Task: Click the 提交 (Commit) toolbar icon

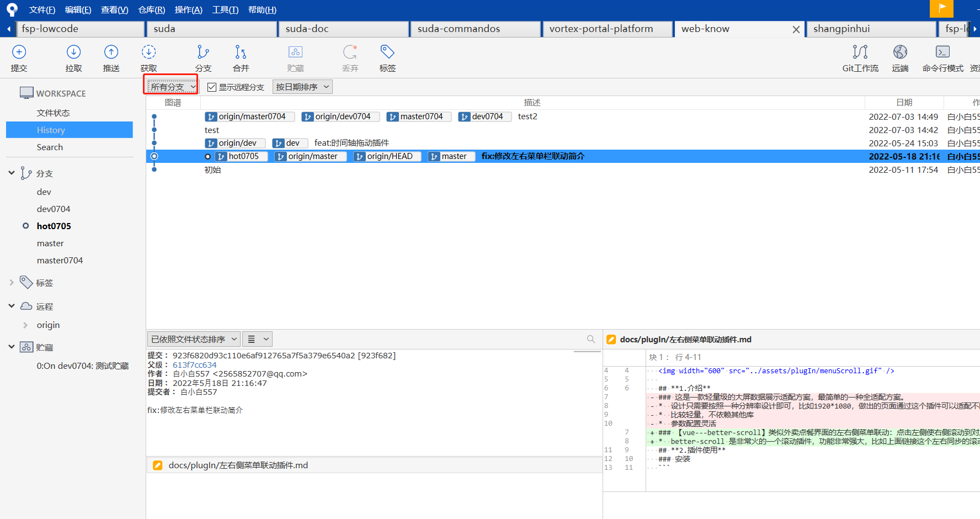Action: click(19, 52)
